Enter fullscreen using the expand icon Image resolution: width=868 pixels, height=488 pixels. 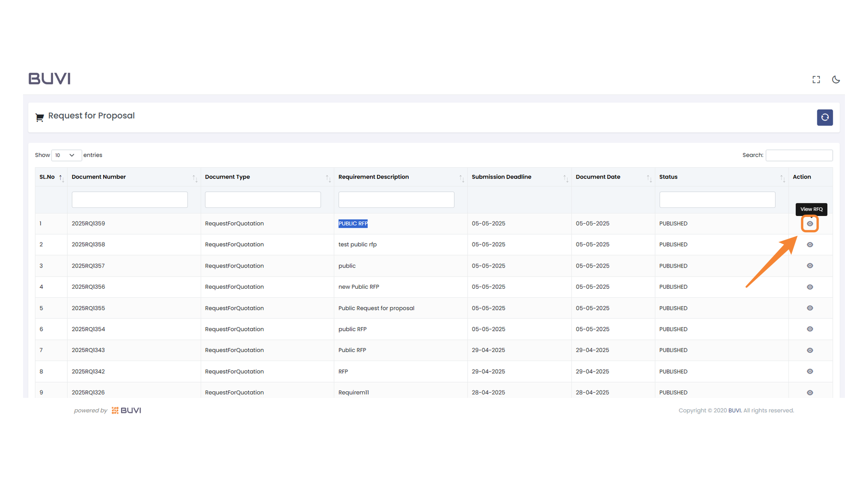click(816, 79)
